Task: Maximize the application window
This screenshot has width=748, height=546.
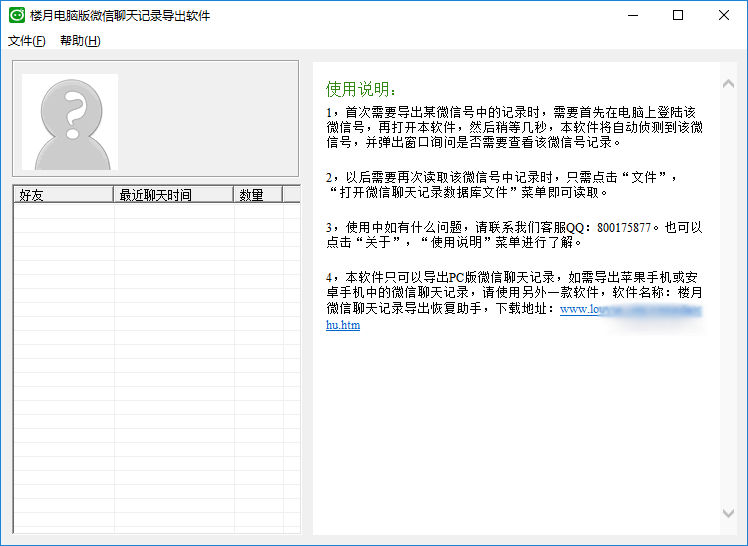Action: [678, 15]
